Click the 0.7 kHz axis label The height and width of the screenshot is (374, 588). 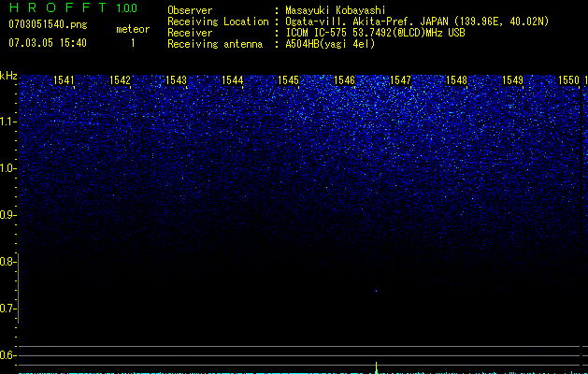pyautogui.click(x=7, y=309)
